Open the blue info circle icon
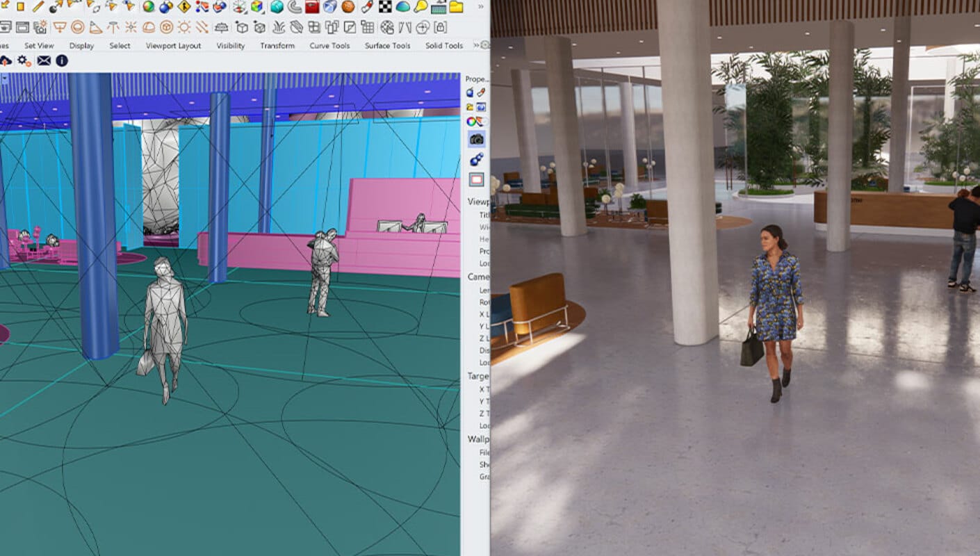Viewport: 980px width, 556px height. [x=62, y=61]
